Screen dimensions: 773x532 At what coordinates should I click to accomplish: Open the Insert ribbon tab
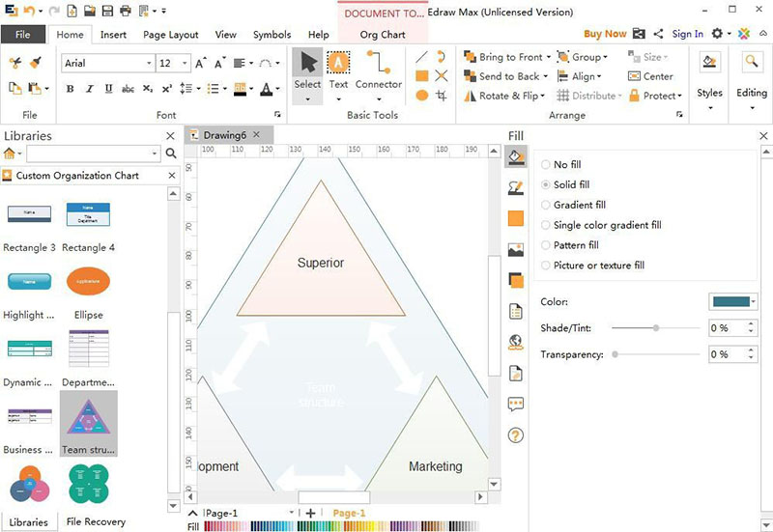pos(113,35)
